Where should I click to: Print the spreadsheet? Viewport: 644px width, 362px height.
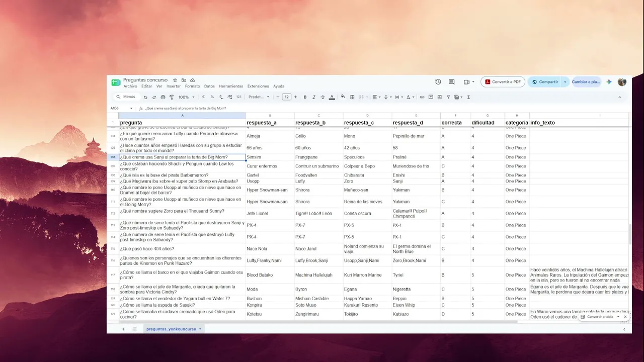163,97
